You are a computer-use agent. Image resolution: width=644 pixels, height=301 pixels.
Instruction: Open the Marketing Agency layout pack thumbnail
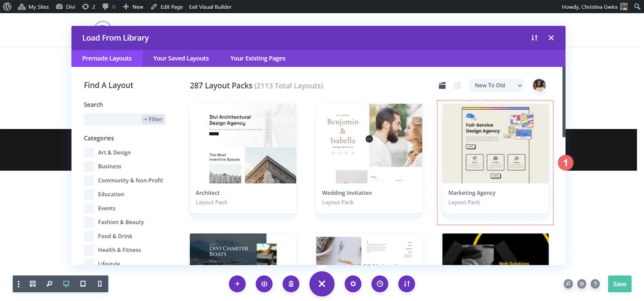pyautogui.click(x=496, y=144)
